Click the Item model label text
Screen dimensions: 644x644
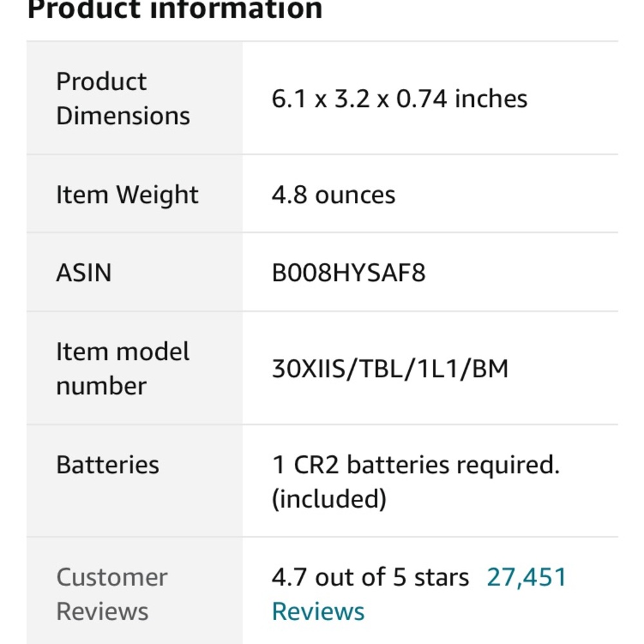click(x=122, y=352)
